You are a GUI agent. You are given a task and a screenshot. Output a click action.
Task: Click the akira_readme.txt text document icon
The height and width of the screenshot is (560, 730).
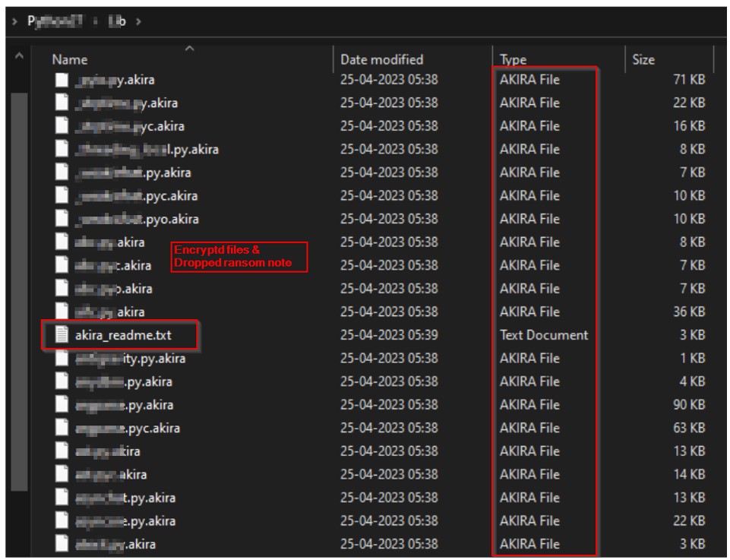click(x=62, y=334)
